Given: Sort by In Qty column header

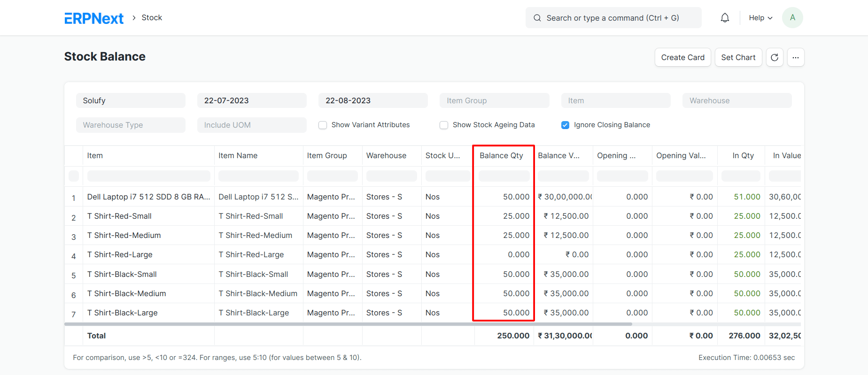Looking at the screenshot, I should (741, 156).
